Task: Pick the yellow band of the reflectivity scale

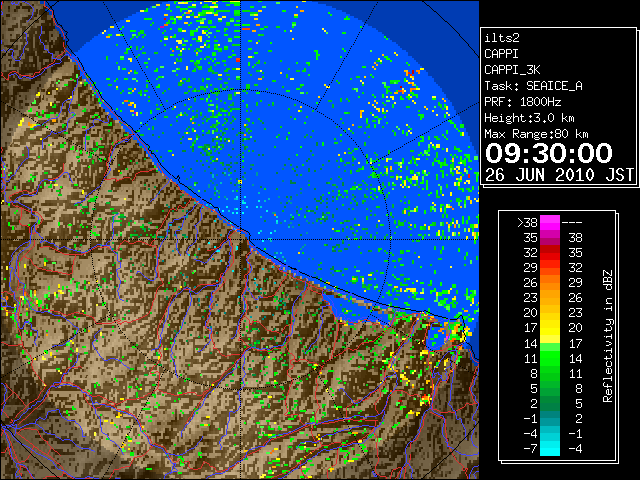Action: tap(550, 328)
